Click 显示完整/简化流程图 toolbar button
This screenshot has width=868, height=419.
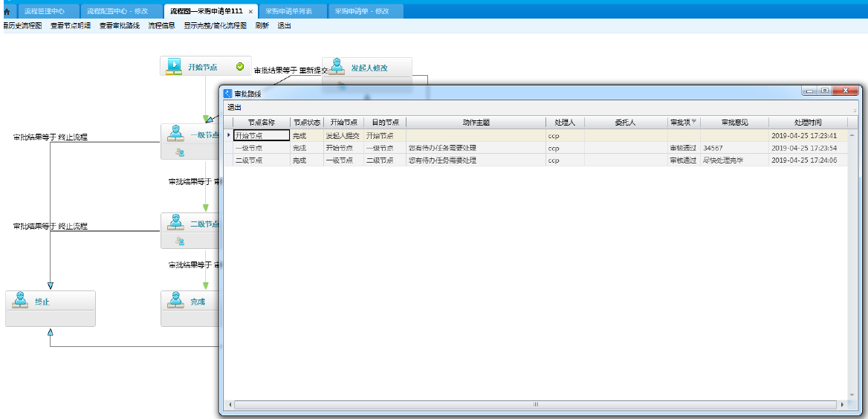[215, 25]
